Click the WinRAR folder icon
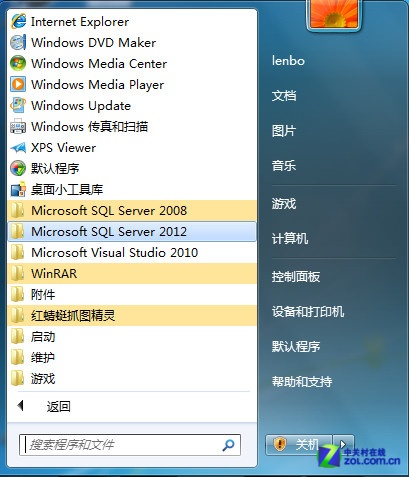 (x=17, y=273)
